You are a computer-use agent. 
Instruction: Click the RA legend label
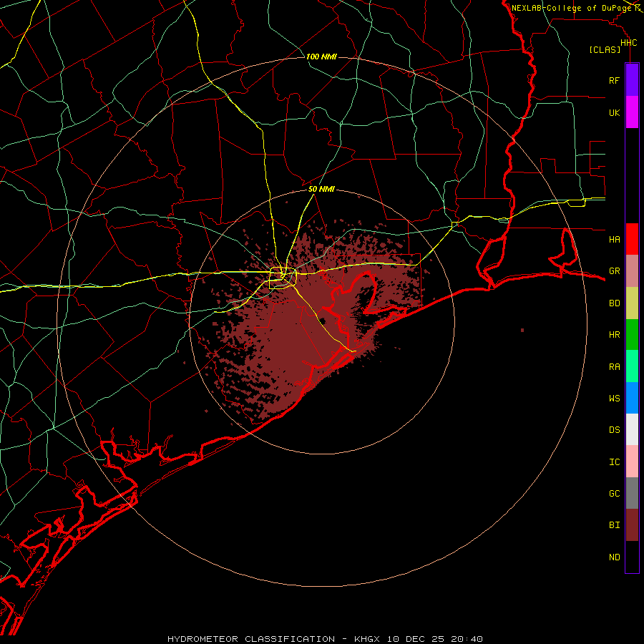(614, 366)
